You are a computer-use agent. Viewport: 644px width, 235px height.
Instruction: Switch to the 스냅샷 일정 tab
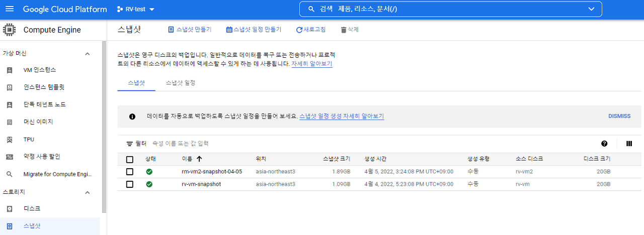pyautogui.click(x=180, y=82)
